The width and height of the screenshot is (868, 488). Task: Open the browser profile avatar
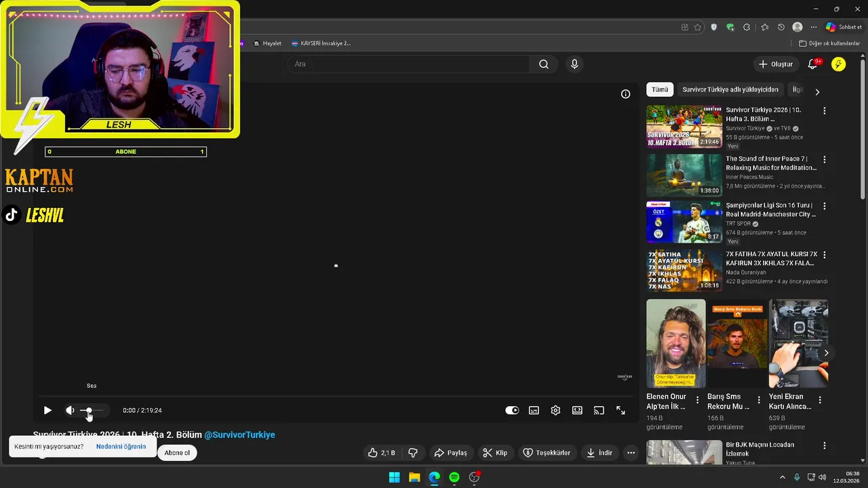click(x=797, y=27)
